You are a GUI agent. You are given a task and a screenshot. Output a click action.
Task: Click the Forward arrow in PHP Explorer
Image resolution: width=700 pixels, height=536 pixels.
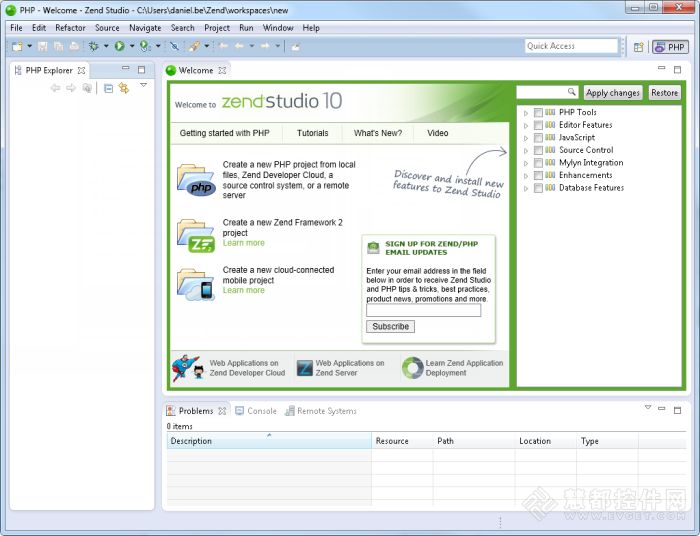pyautogui.click(x=71, y=88)
